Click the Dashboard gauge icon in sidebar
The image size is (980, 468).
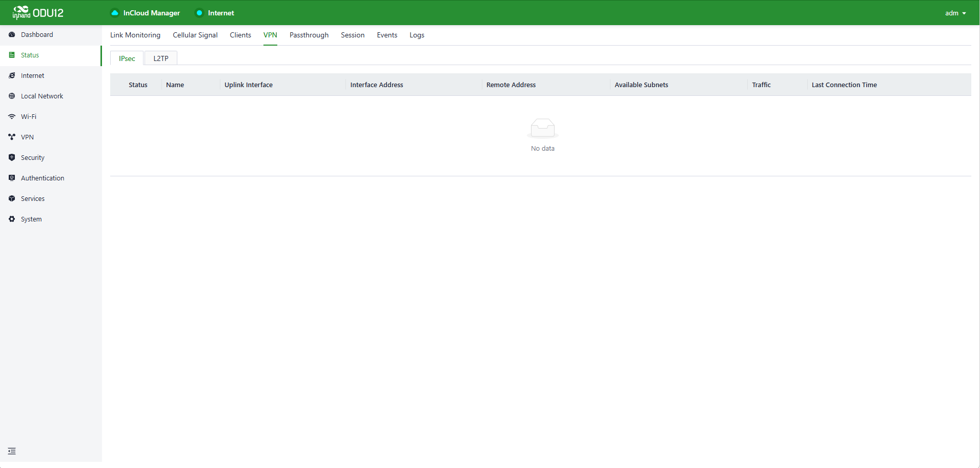pyautogui.click(x=12, y=35)
